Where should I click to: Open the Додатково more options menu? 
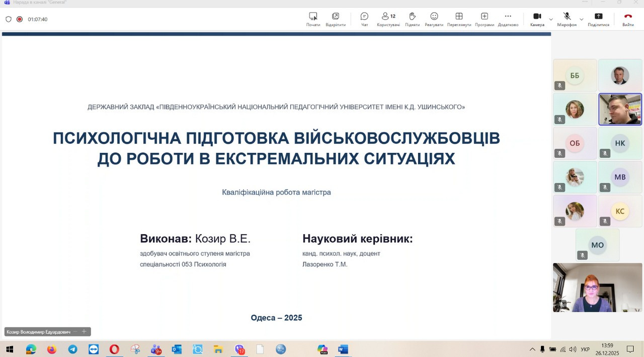click(508, 19)
